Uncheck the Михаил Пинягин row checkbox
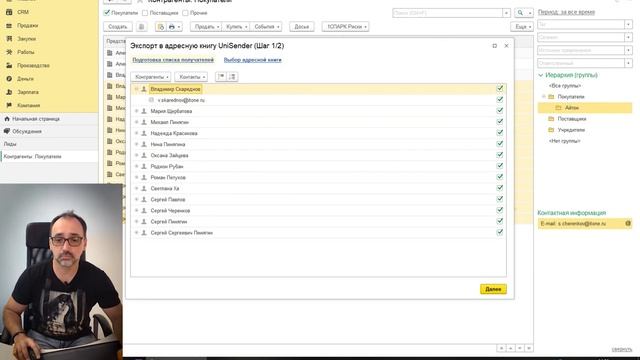 500,121
